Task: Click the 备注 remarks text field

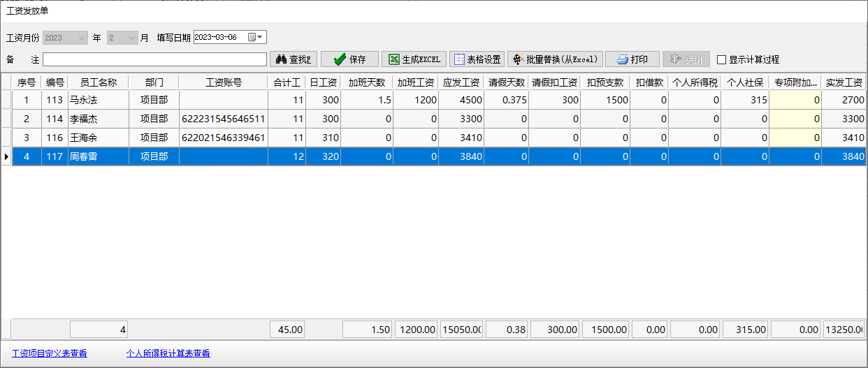Action: point(154,59)
